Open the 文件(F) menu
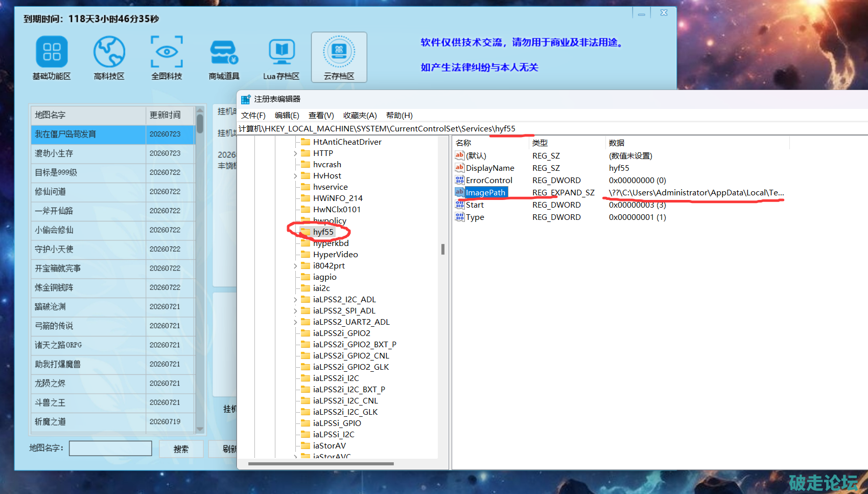The height and width of the screenshot is (494, 868). point(253,116)
